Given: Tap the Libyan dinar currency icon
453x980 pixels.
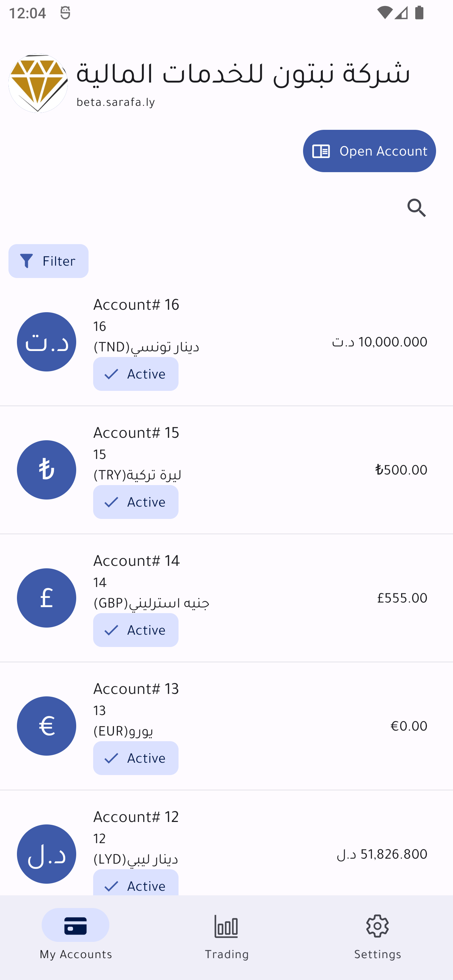Looking at the screenshot, I should [47, 854].
